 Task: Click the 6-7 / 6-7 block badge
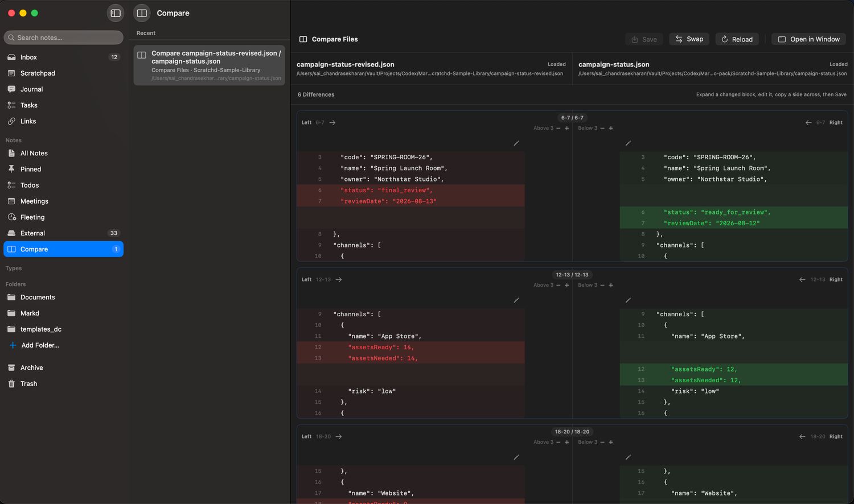coord(572,118)
